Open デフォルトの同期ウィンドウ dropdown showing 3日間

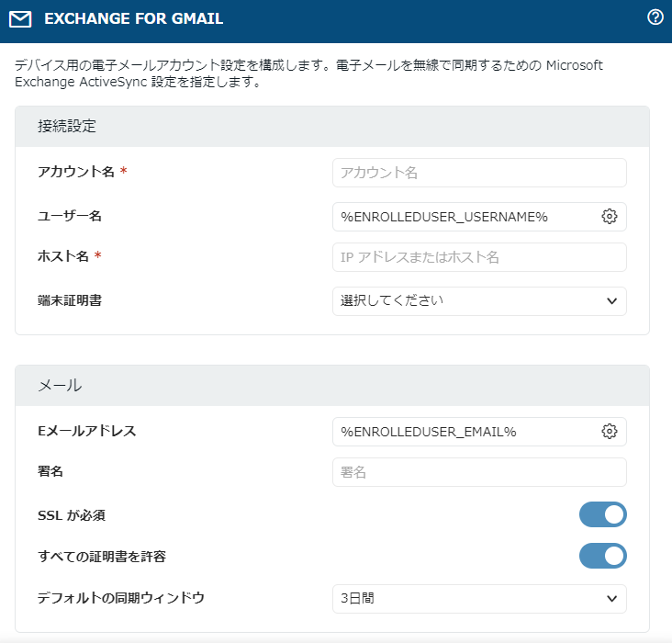tap(479, 598)
